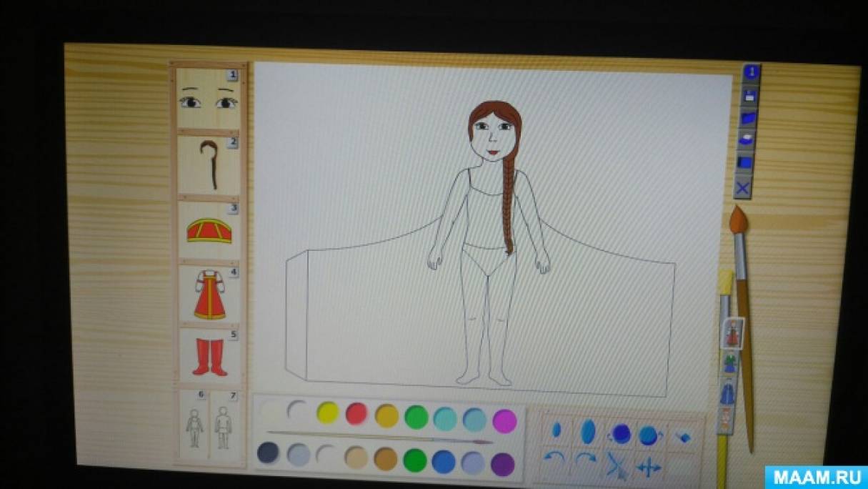Rotate shape clockwise with blue circle icon
Viewport: 868px width, 489px height.
click(x=650, y=435)
